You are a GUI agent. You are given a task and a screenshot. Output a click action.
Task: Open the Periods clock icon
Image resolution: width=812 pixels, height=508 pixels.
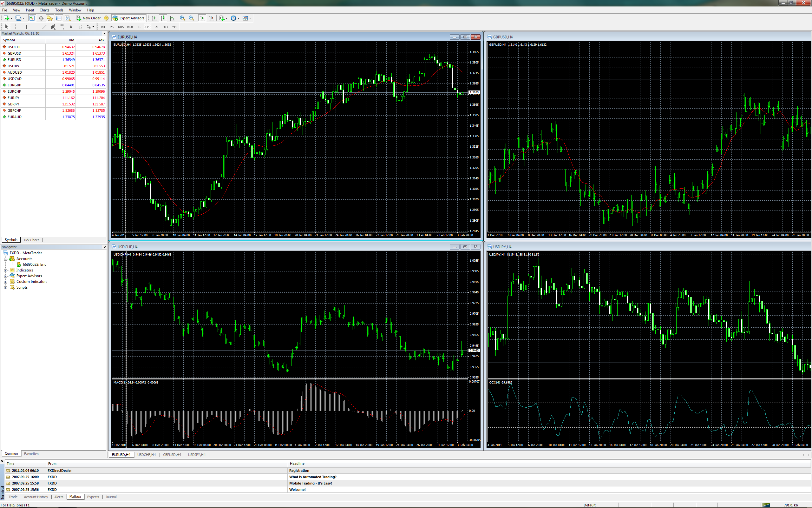[x=233, y=18]
